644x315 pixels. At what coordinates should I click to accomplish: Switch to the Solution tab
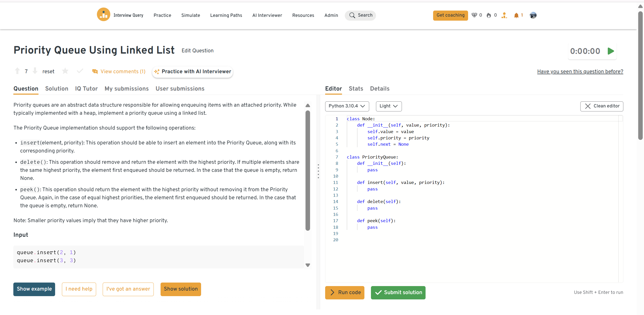57,89
